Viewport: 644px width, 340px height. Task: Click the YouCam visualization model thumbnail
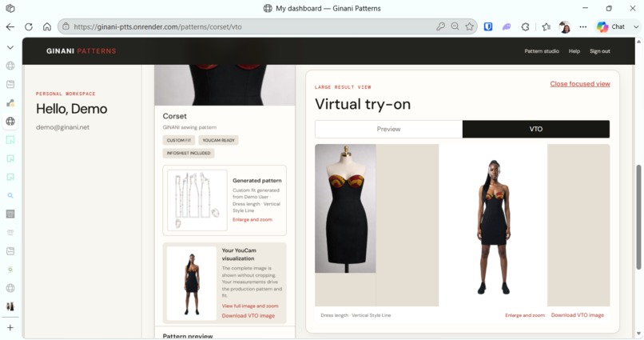coord(192,283)
